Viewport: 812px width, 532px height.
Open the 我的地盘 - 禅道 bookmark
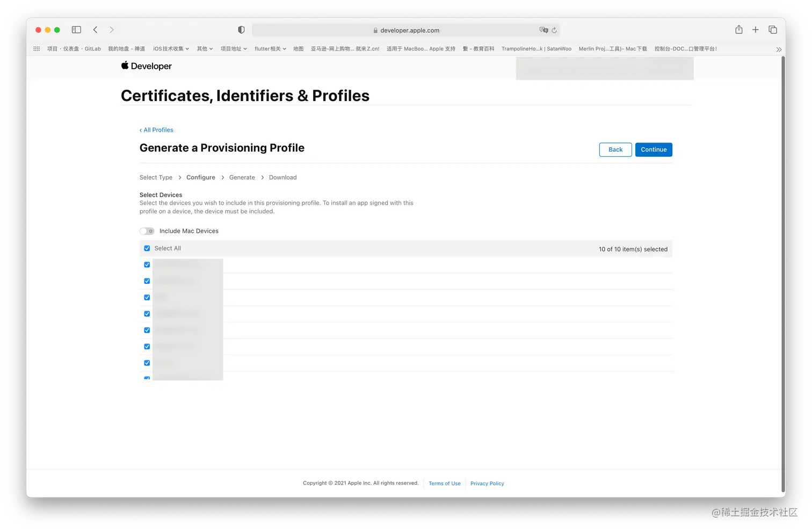(x=126, y=49)
